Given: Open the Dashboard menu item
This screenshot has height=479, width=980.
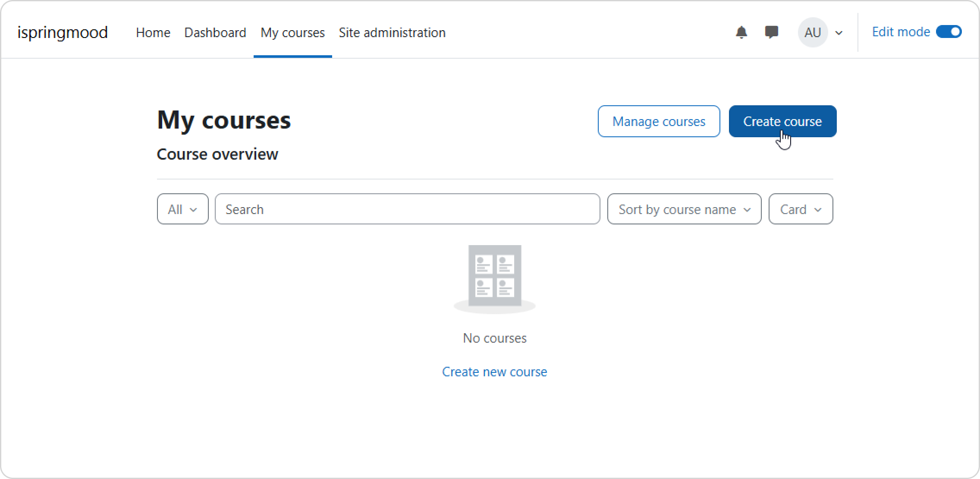Looking at the screenshot, I should click(x=215, y=33).
